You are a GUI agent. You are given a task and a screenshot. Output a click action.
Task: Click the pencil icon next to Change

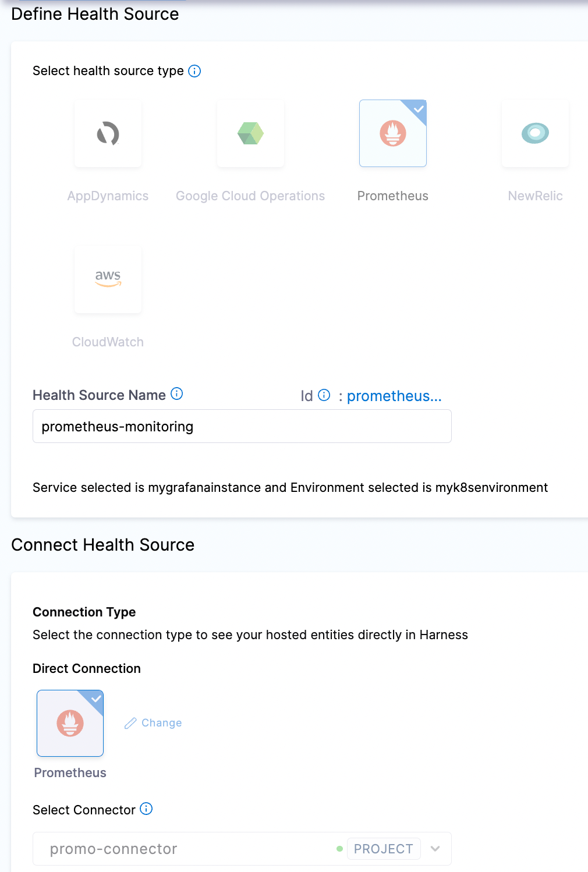(131, 723)
